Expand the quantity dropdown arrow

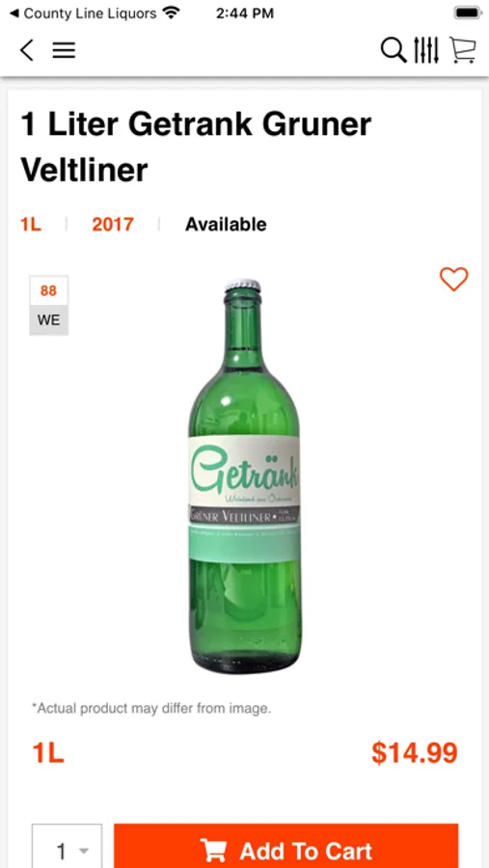point(84,851)
